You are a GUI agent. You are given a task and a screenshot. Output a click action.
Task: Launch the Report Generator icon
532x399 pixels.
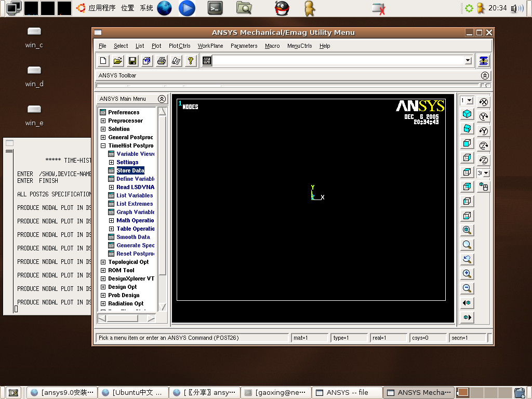[x=176, y=61]
